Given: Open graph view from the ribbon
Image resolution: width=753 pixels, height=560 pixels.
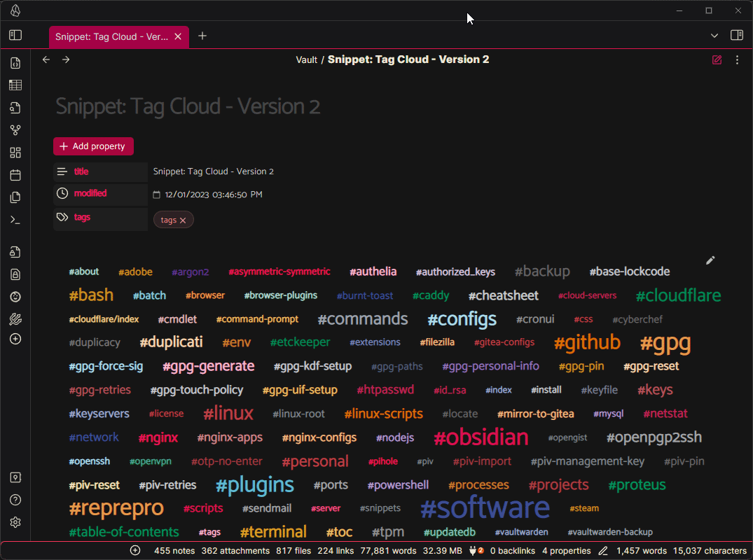Looking at the screenshot, I should pos(15,130).
